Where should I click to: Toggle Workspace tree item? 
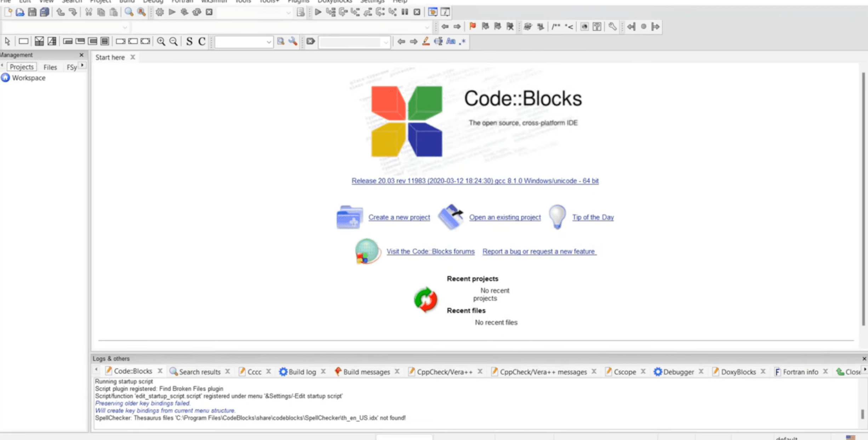29,77
